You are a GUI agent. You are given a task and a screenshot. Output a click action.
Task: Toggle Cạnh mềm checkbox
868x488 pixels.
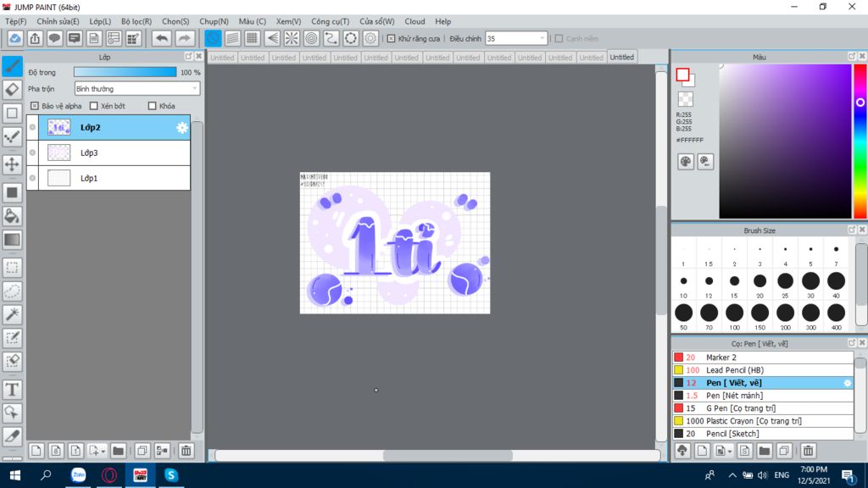point(559,39)
